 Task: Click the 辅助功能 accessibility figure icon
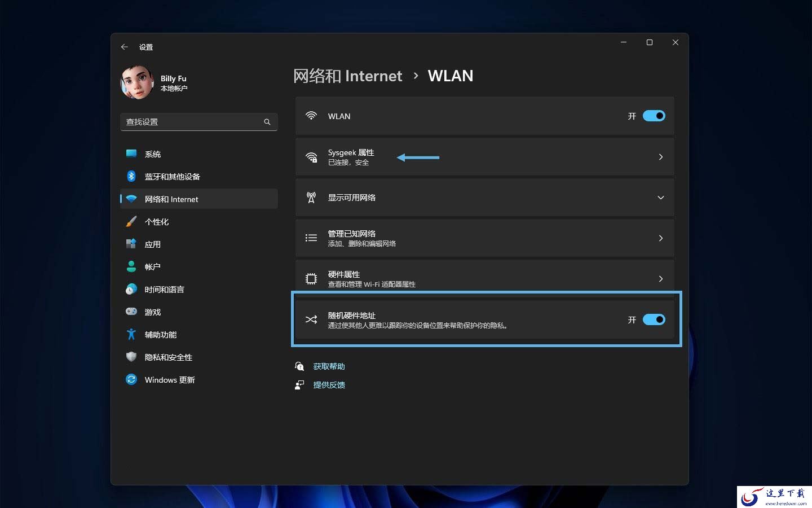coord(131,334)
